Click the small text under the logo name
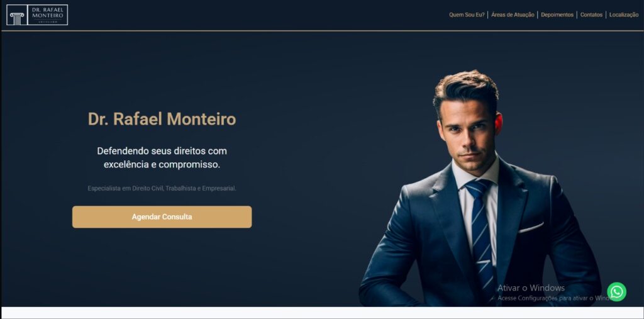Image resolution: width=644 pixels, height=319 pixels. click(x=48, y=22)
